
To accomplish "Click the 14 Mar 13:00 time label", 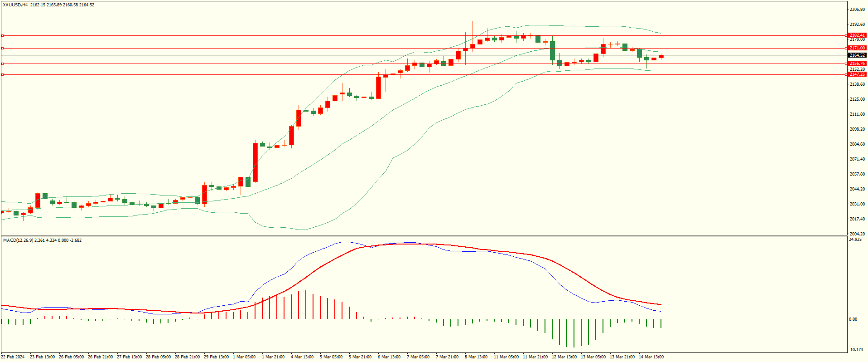I will 651,357.
